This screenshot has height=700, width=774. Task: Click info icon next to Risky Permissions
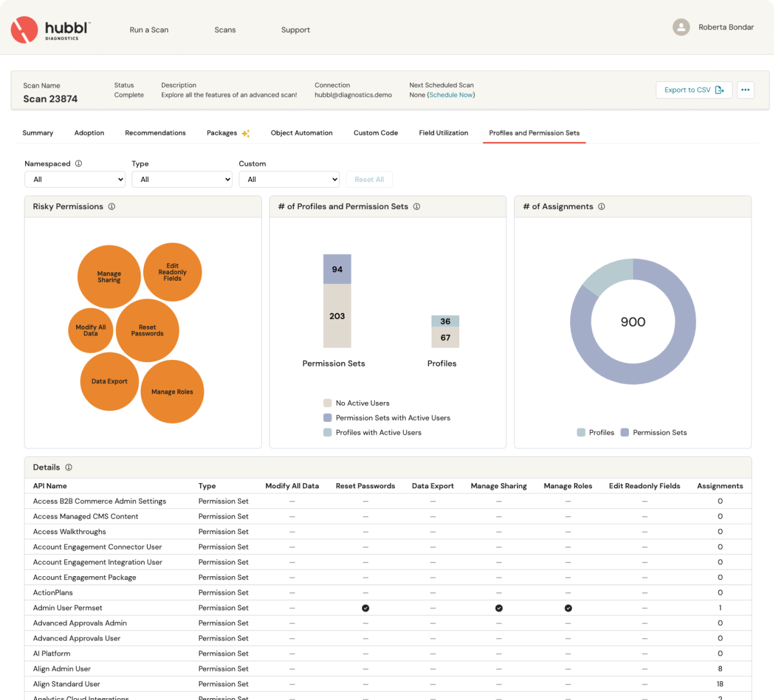tap(112, 206)
